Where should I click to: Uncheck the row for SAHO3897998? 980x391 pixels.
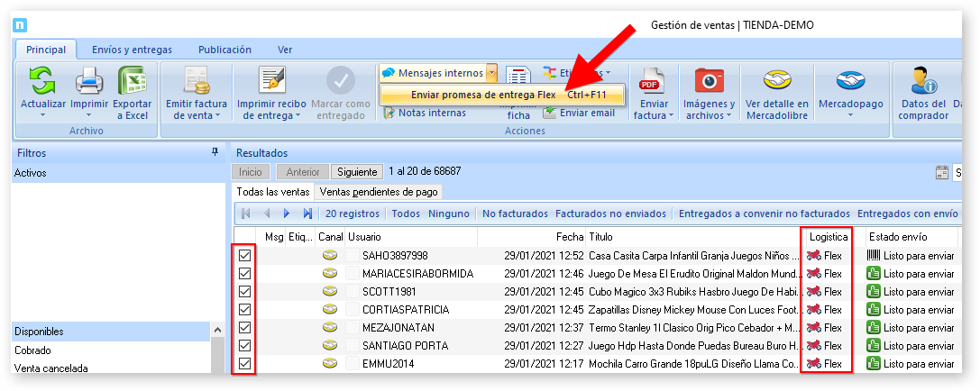pyautogui.click(x=244, y=256)
